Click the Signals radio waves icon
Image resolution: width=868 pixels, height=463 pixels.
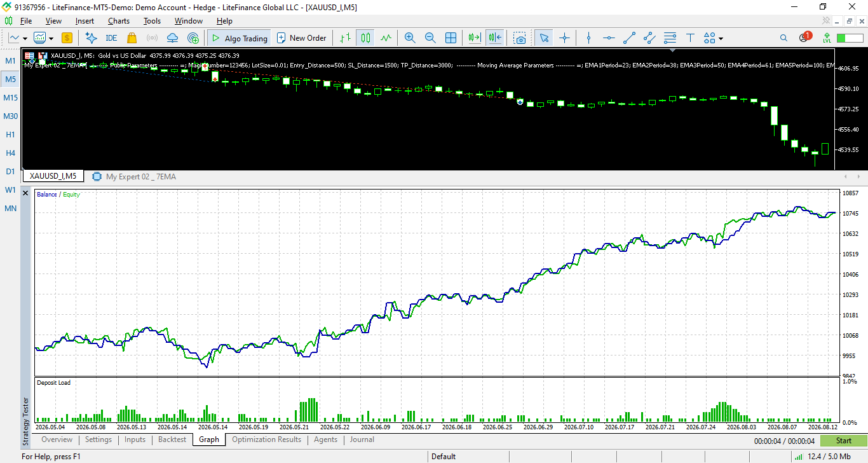[x=152, y=38]
